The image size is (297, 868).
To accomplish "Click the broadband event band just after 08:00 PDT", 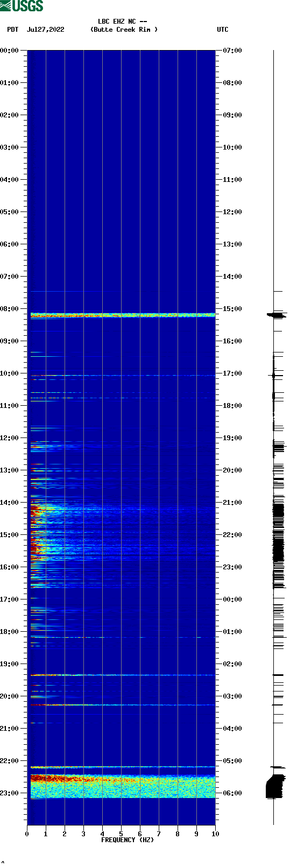I will [x=123, y=315].
